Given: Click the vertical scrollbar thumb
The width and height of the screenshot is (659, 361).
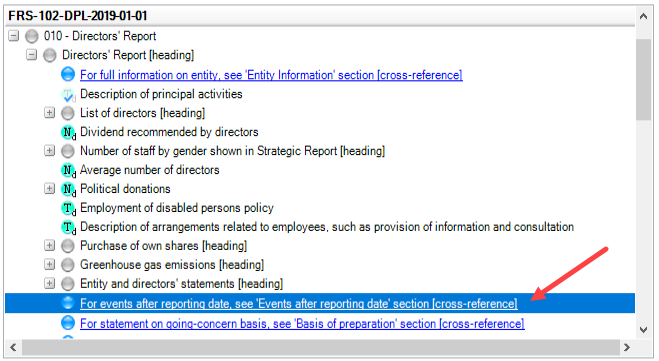Looking at the screenshot, I should pos(643,80).
